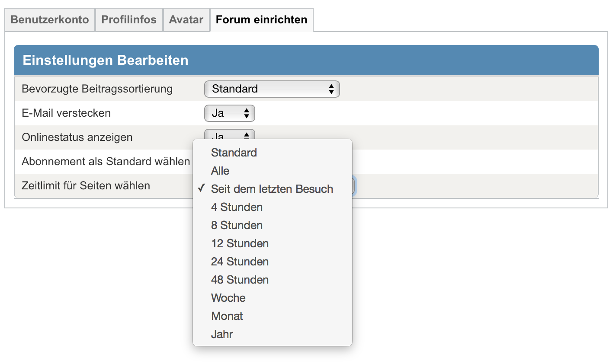
Task: Choose Standard from the open list
Action: 234,153
